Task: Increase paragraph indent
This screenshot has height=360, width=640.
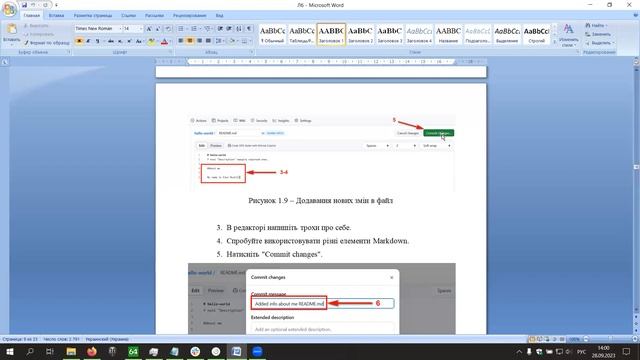Action: [229, 29]
